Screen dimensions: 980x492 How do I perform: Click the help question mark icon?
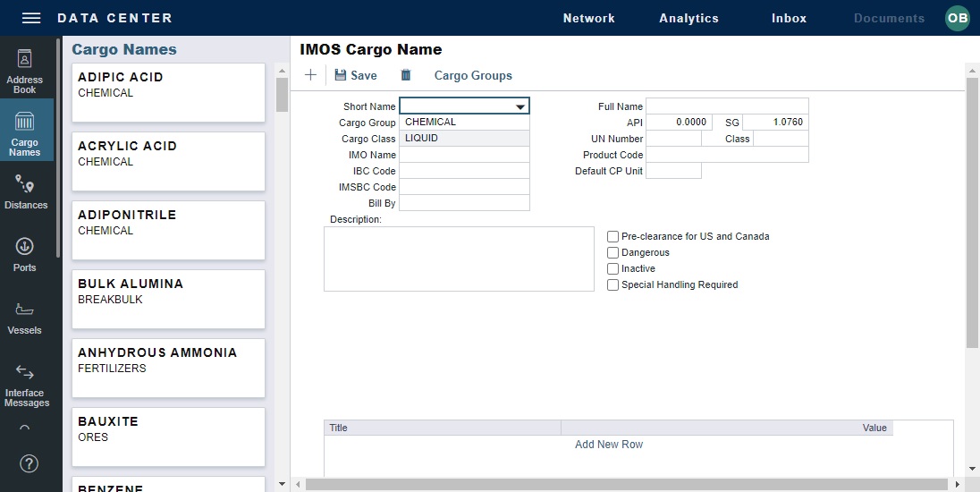click(29, 463)
